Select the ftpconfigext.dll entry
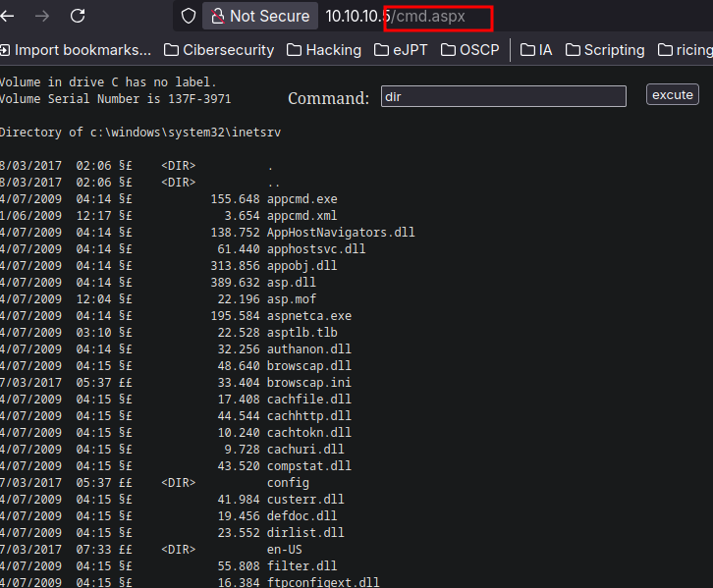The image size is (713, 588). [x=323, y=582]
